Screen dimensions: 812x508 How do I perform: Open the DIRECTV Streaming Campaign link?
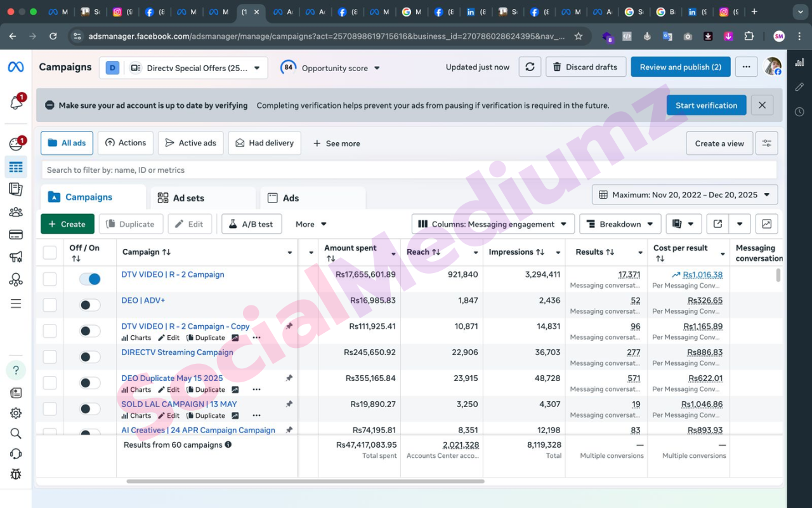tap(177, 352)
